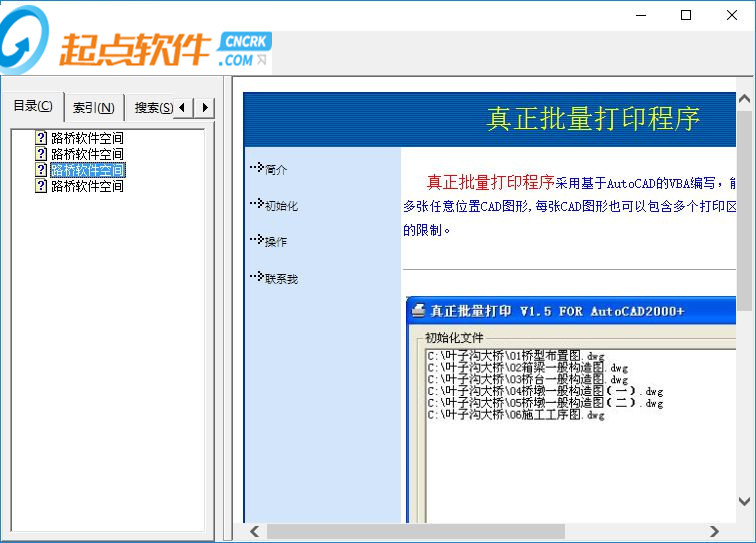
Task: Click the 初始化文件 group label
Action: 454,338
